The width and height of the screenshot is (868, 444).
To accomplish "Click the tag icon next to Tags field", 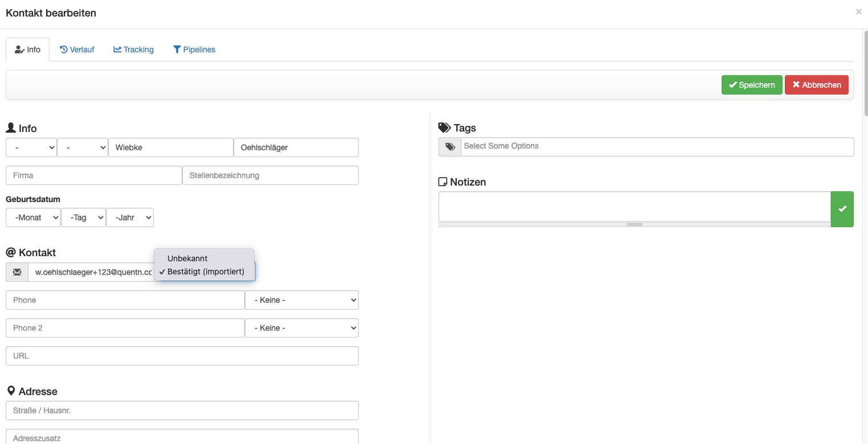I will click(450, 147).
